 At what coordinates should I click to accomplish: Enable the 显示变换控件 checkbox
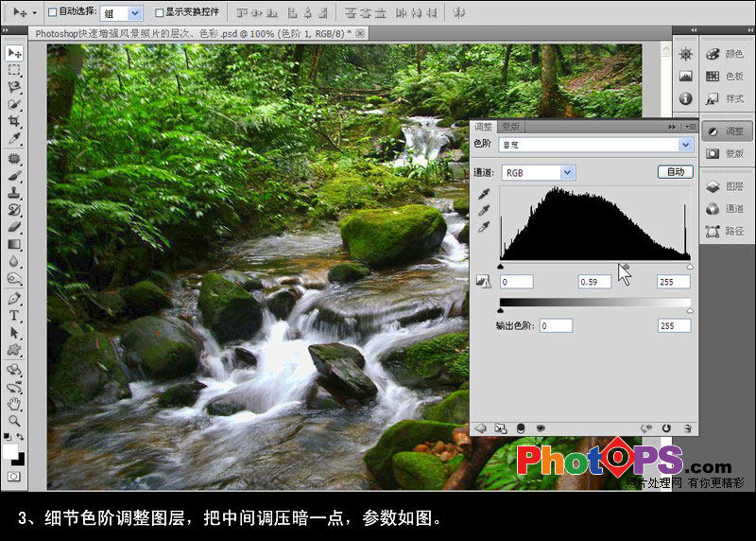pyautogui.click(x=159, y=12)
